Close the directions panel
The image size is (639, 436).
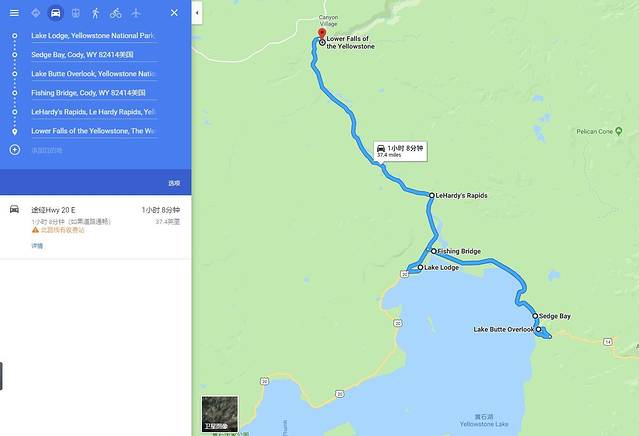click(x=174, y=13)
